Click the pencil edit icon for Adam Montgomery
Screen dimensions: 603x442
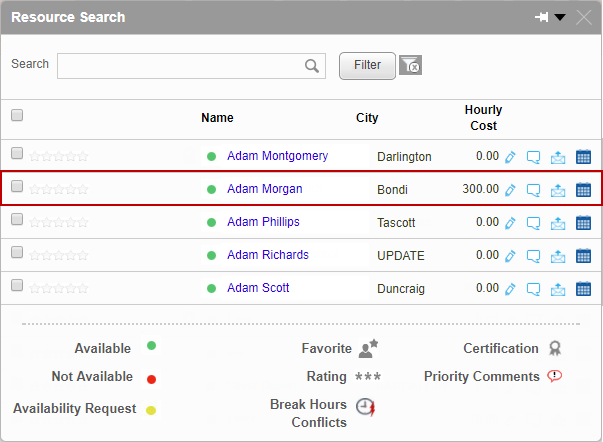click(x=510, y=157)
